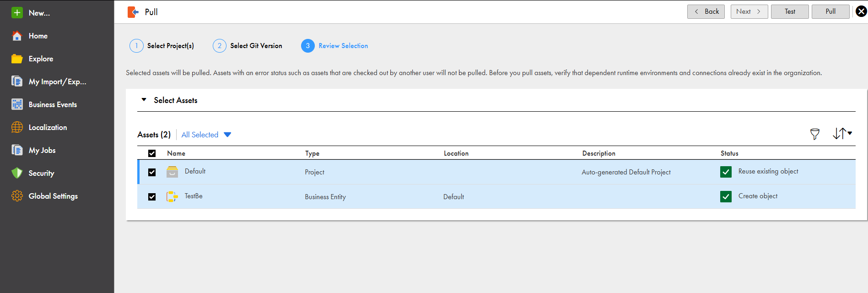Click the Test button
This screenshot has width=868, height=293.
tap(790, 11)
